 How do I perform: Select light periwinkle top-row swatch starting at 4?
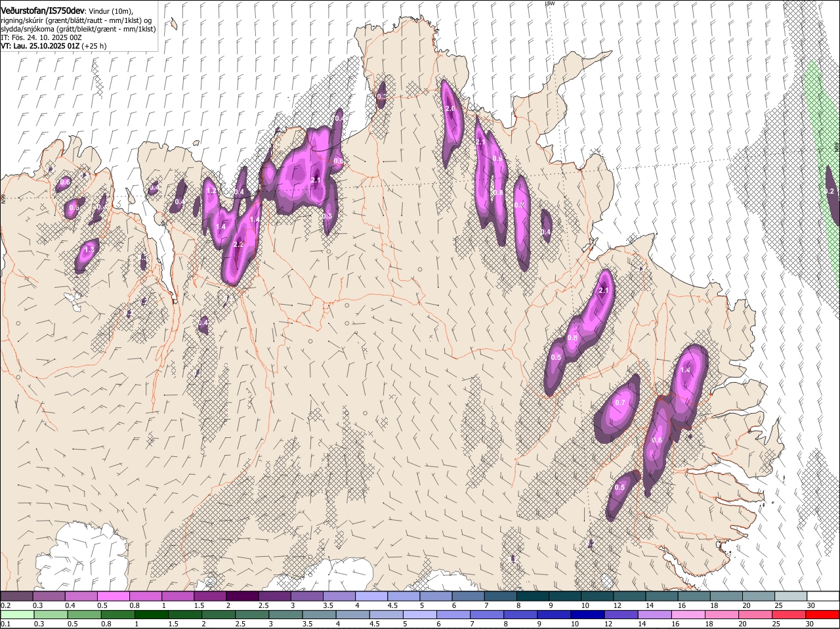[x=371, y=596]
